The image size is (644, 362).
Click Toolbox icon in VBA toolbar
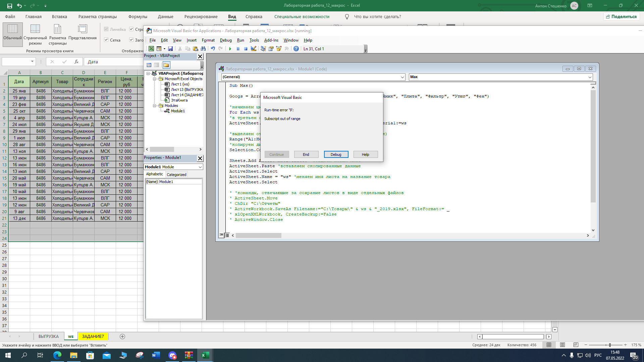pos(286,49)
